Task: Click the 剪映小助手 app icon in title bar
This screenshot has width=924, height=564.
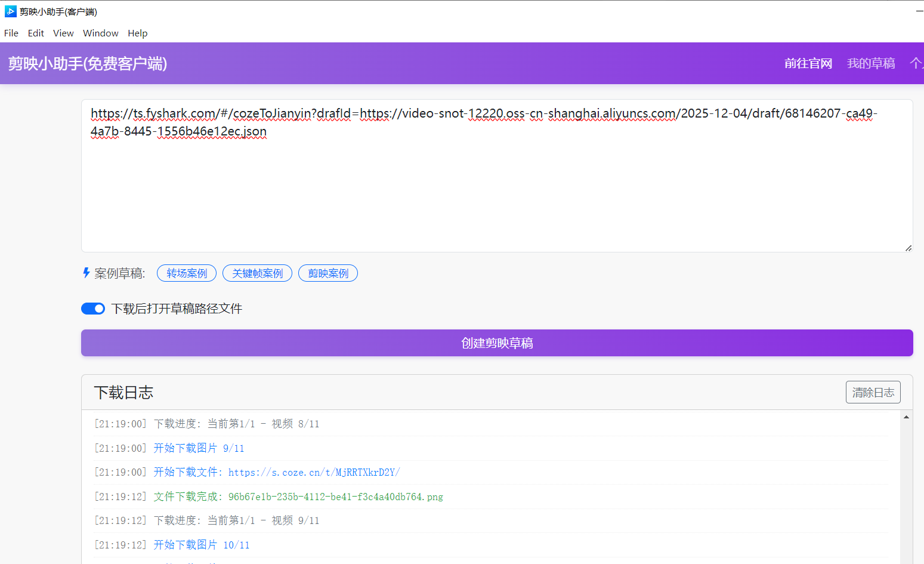Action: pyautogui.click(x=10, y=11)
